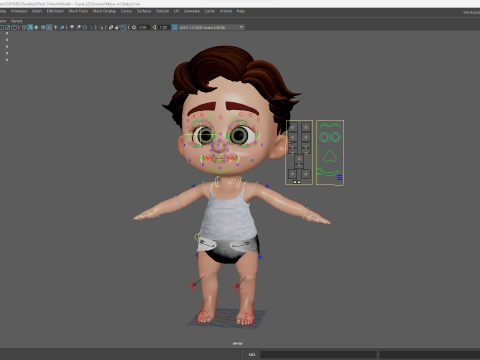
Task: Toggle use all lights button
Action: tap(56, 27)
